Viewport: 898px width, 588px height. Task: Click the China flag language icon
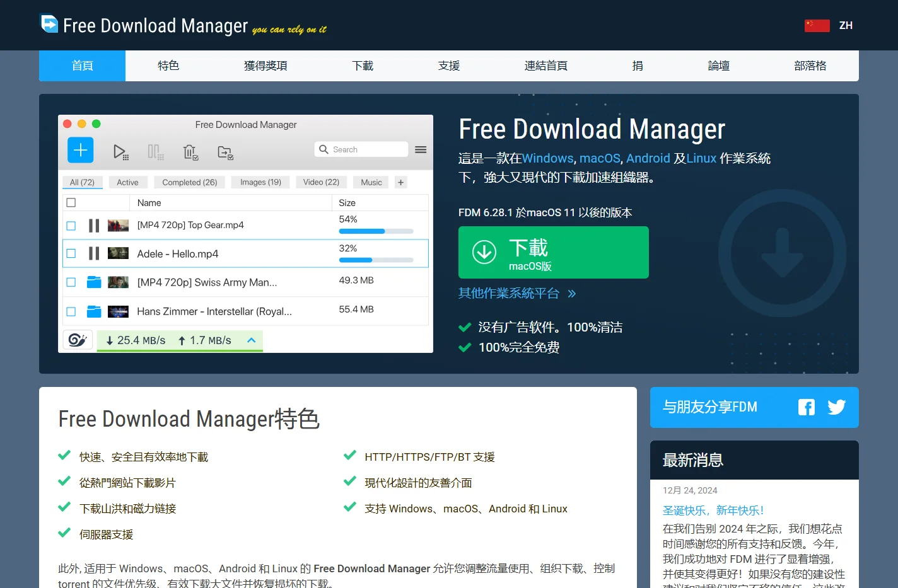(817, 25)
